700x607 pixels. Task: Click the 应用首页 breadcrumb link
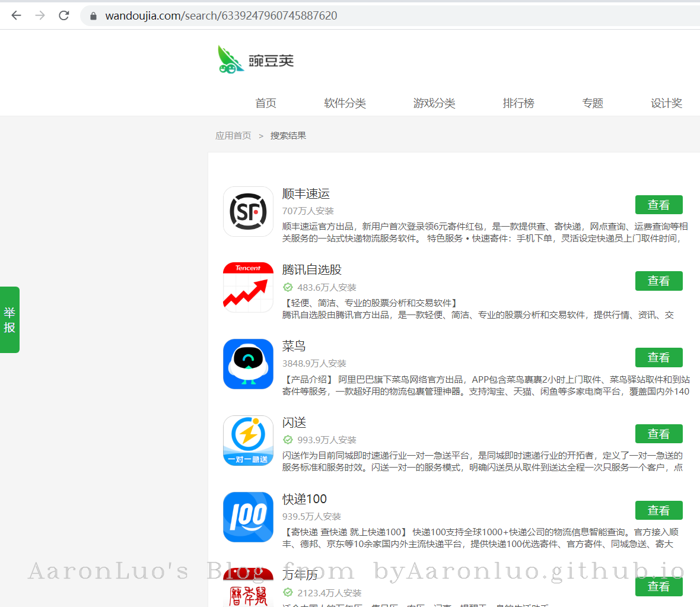[x=233, y=136]
